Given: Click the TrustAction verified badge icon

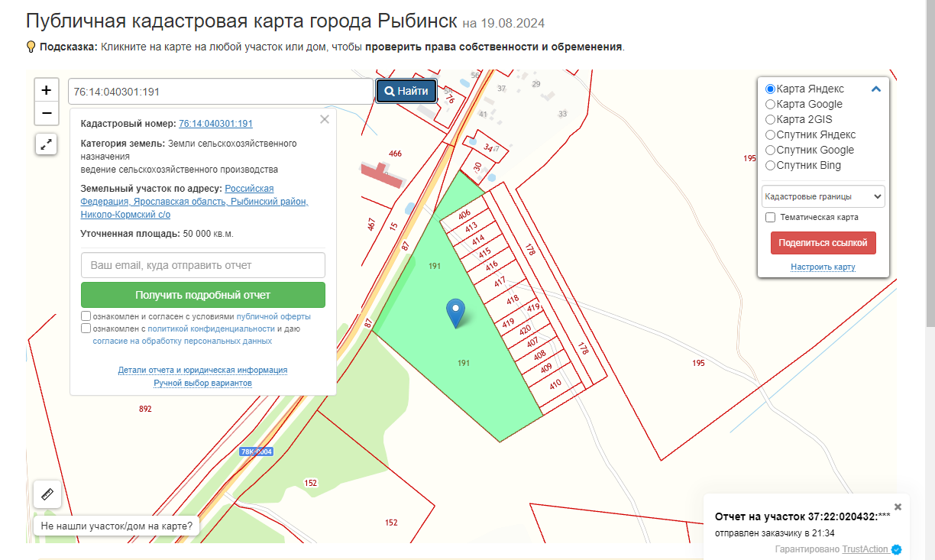Looking at the screenshot, I should [897, 549].
